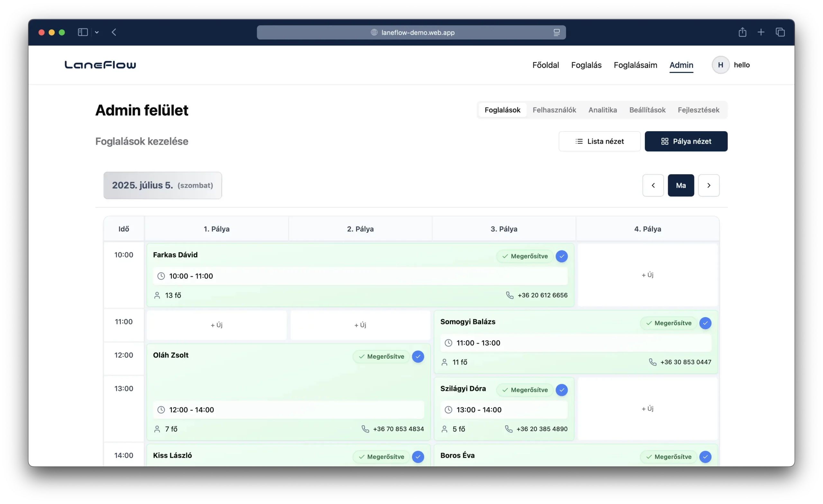Expand sidebar options dropdown arrow in Safari
This screenshot has width=823, height=504.
point(97,32)
